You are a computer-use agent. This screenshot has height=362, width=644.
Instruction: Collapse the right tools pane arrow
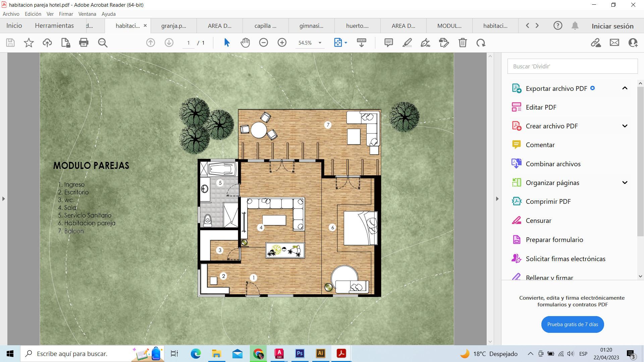point(497,199)
